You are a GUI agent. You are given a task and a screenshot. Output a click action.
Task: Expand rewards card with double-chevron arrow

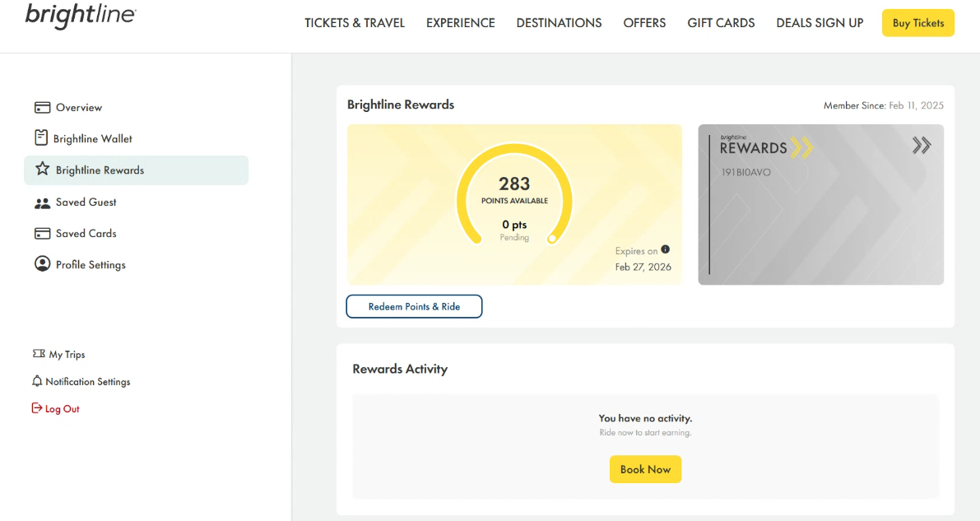[x=922, y=144]
